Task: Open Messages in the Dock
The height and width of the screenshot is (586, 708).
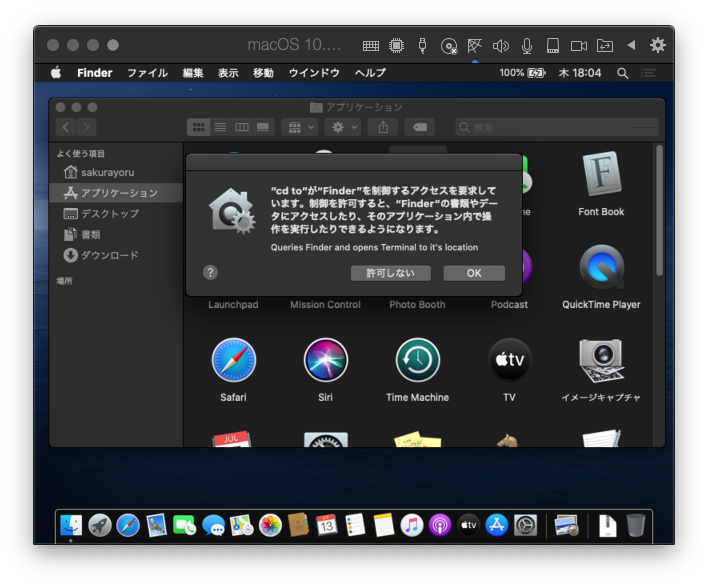Action: (214, 526)
